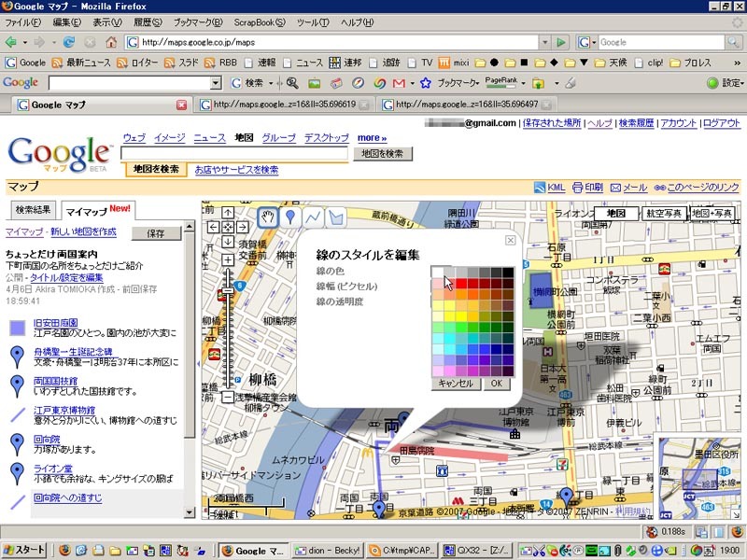Pan the map up with arrow button
Screen dimensions: 747x560
click(228, 213)
